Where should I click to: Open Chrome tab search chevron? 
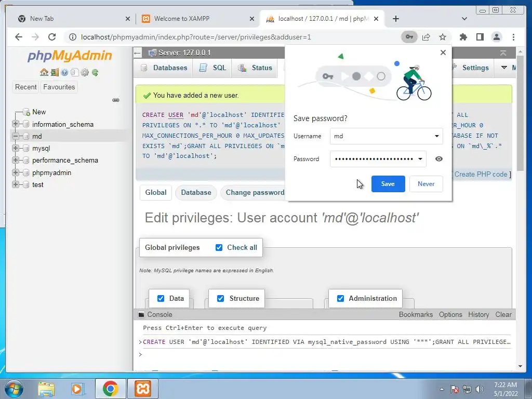pos(464,19)
